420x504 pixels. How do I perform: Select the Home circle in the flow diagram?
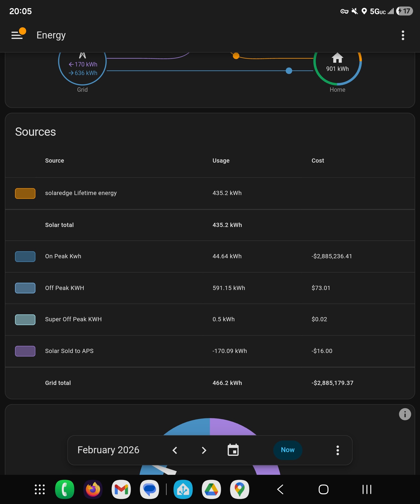pos(337,65)
